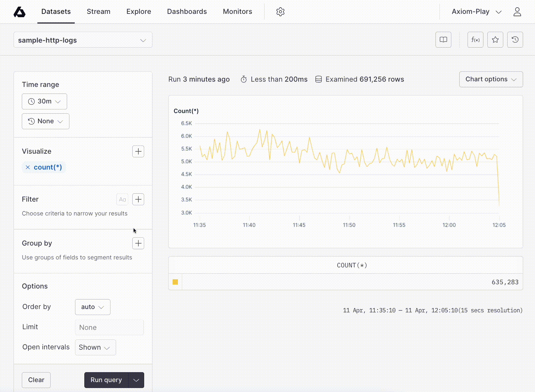Toggle the COUNT series legend swatch
The height and width of the screenshot is (392, 535).
[x=175, y=282]
